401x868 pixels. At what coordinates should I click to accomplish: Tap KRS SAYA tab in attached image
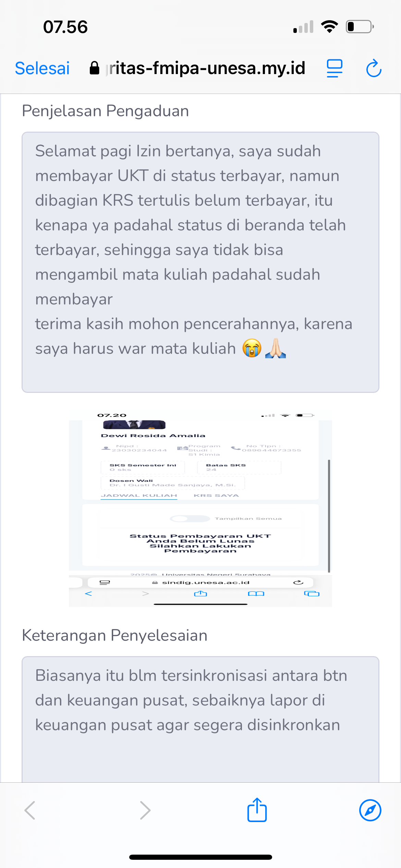coord(216,495)
